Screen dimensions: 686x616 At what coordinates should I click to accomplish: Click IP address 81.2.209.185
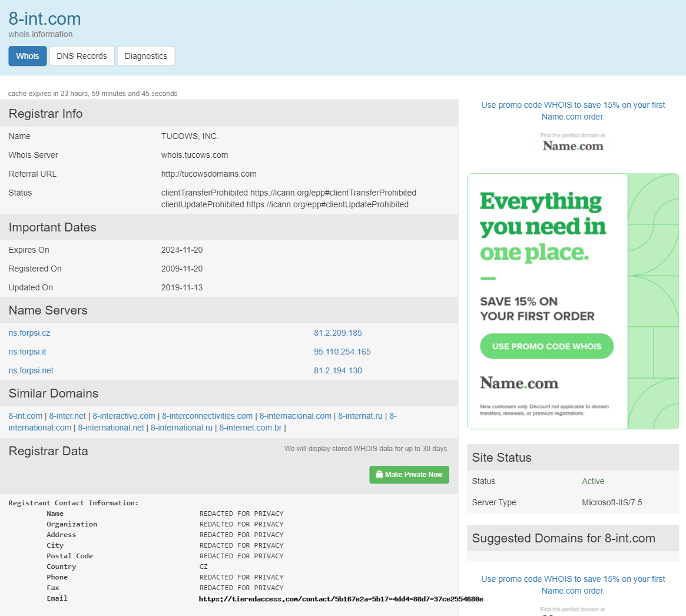point(338,333)
